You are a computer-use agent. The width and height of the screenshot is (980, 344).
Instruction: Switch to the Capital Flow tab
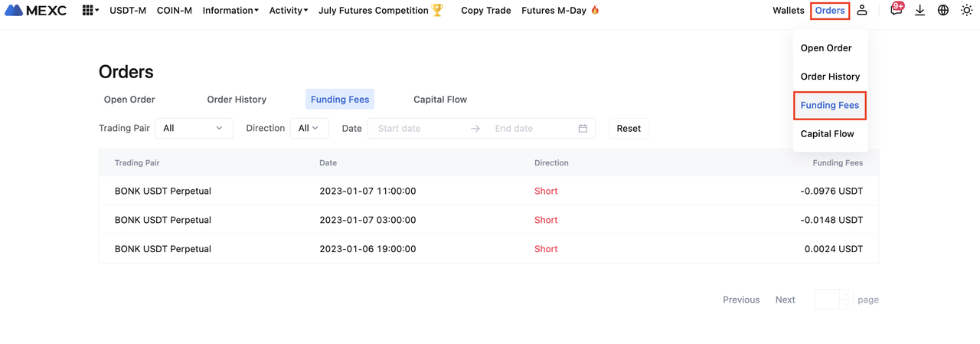pos(439,100)
